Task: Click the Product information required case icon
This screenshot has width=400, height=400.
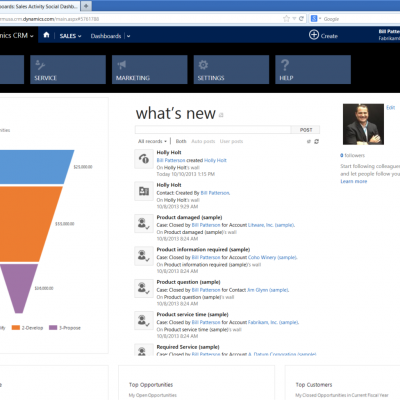Action: [x=144, y=256]
